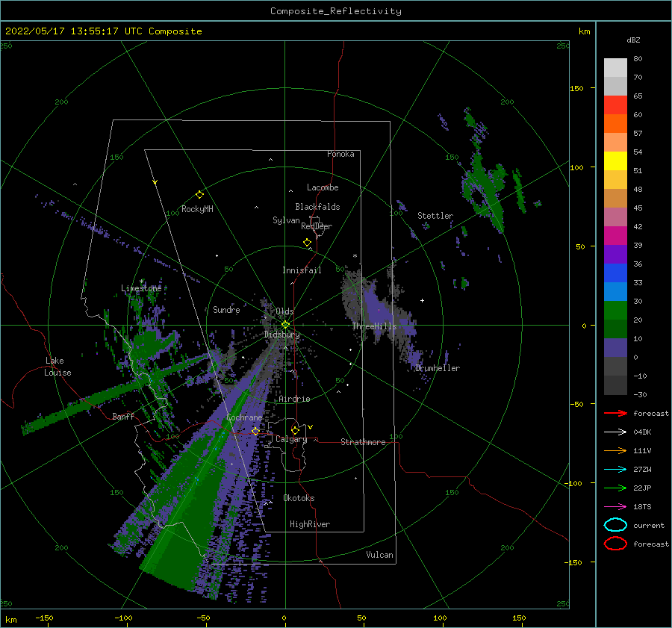The height and width of the screenshot is (628, 672).
Task: Click the yellow diamond marker below Cochrane
Action: pyautogui.click(x=255, y=431)
